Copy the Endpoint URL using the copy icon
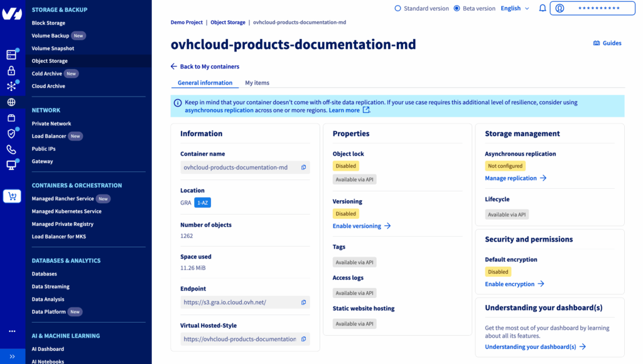The width and height of the screenshot is (643, 364). coord(303,302)
